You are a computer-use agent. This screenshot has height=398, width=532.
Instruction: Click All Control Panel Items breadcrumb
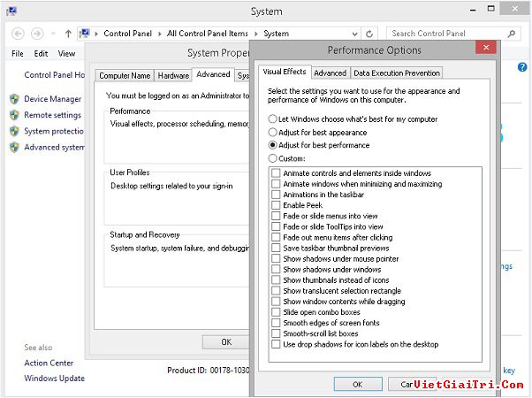[x=208, y=34]
